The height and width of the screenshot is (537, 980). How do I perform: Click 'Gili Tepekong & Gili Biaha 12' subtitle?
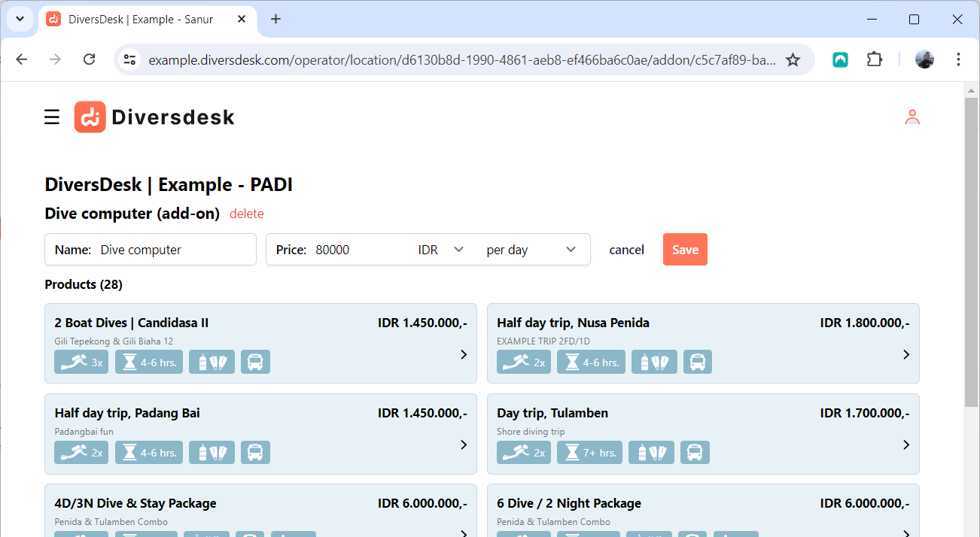pos(114,341)
